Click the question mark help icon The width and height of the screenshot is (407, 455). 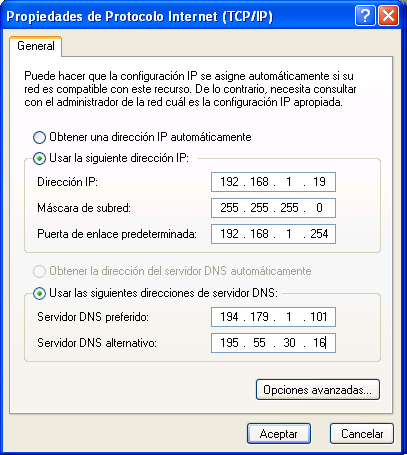(365, 16)
